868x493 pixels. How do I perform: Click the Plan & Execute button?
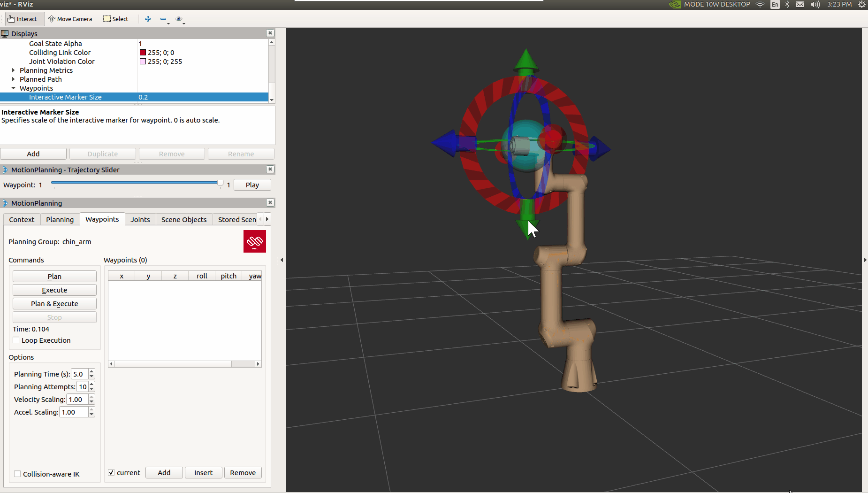54,303
